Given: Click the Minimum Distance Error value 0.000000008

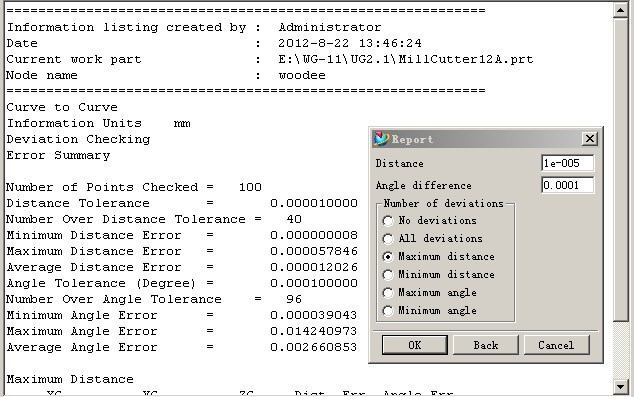Looking at the screenshot, I should pos(314,235).
